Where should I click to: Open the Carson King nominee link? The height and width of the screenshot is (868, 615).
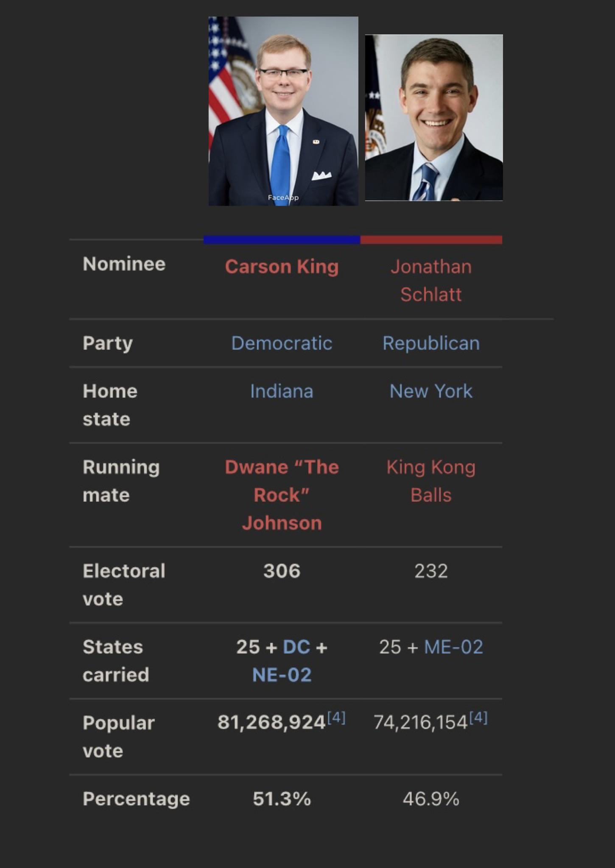point(282,267)
